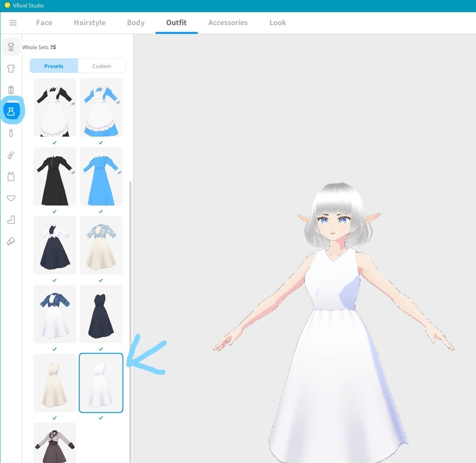This screenshot has width=476, height=463.
Task: Select the Whole Sets outfit category icon
Action: click(x=11, y=47)
